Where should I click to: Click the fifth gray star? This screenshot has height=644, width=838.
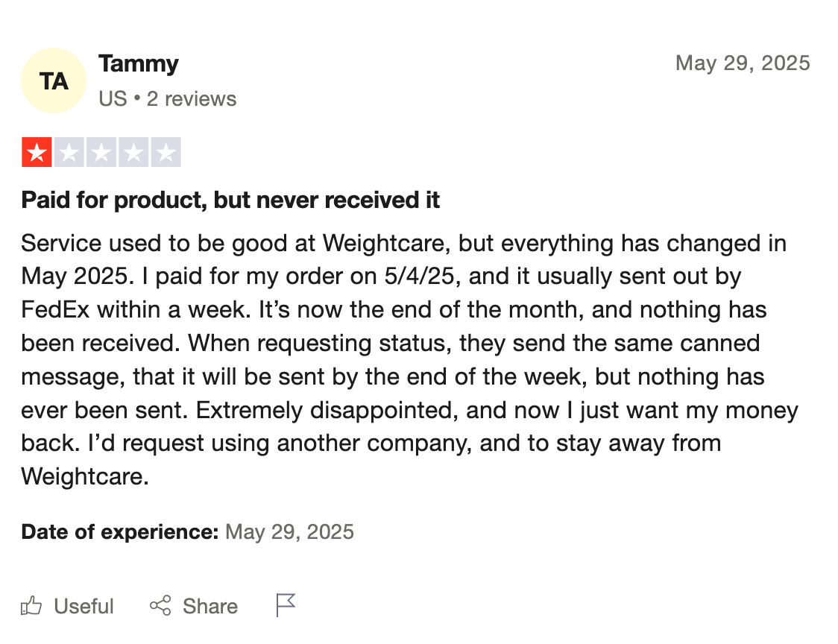(x=166, y=152)
